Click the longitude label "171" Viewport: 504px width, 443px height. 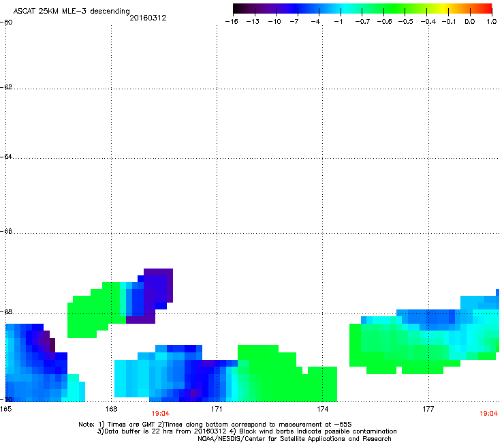[217, 409]
